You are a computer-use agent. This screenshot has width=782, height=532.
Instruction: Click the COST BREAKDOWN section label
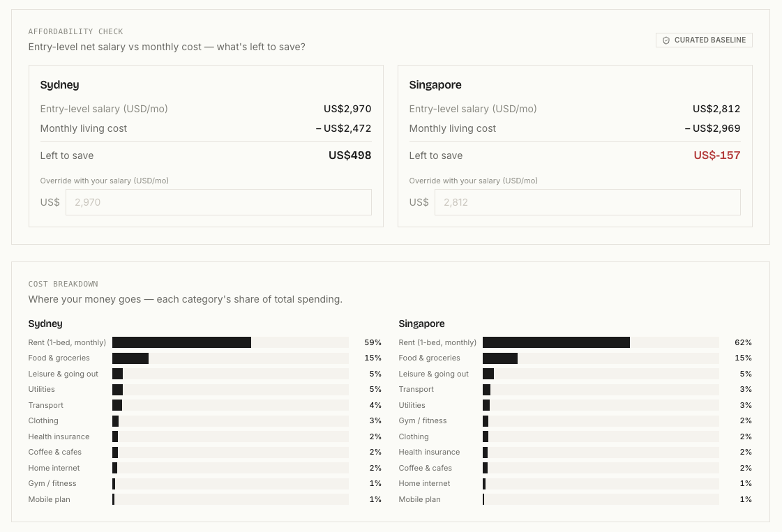(x=63, y=284)
